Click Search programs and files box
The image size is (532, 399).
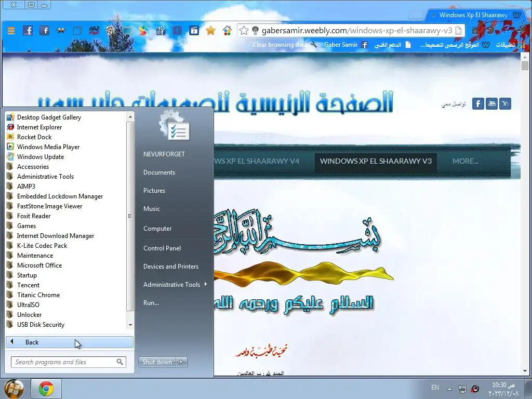[x=69, y=362]
